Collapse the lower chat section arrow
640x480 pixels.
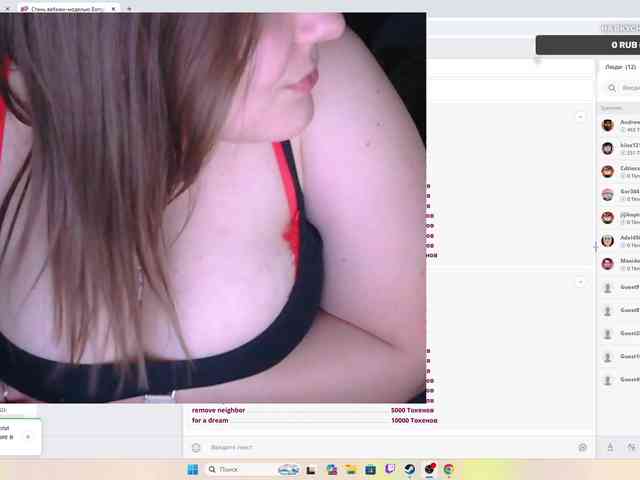tap(580, 282)
